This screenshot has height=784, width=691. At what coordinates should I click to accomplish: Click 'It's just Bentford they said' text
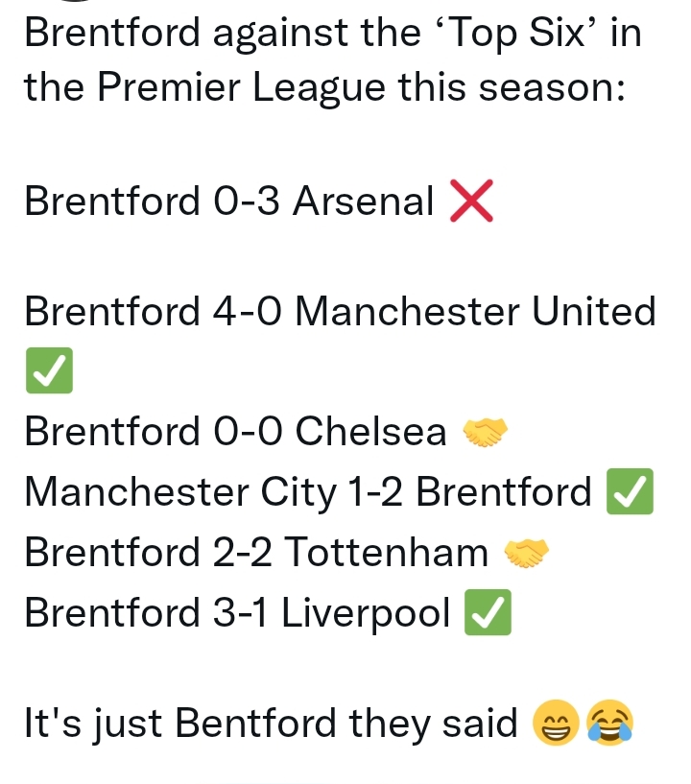[271, 724]
